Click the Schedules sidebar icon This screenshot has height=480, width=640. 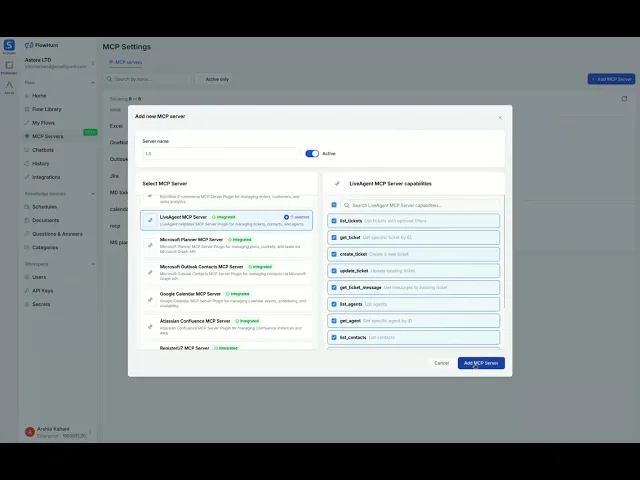click(27, 207)
